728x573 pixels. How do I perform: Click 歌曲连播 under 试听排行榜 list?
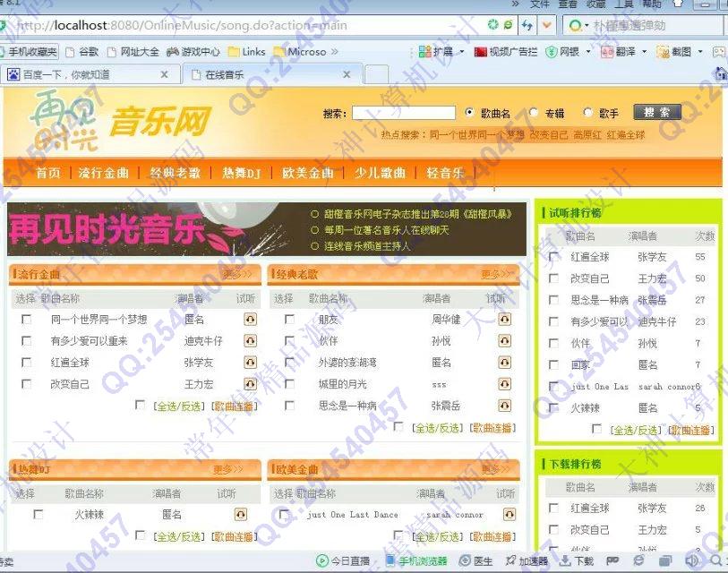coord(691,430)
